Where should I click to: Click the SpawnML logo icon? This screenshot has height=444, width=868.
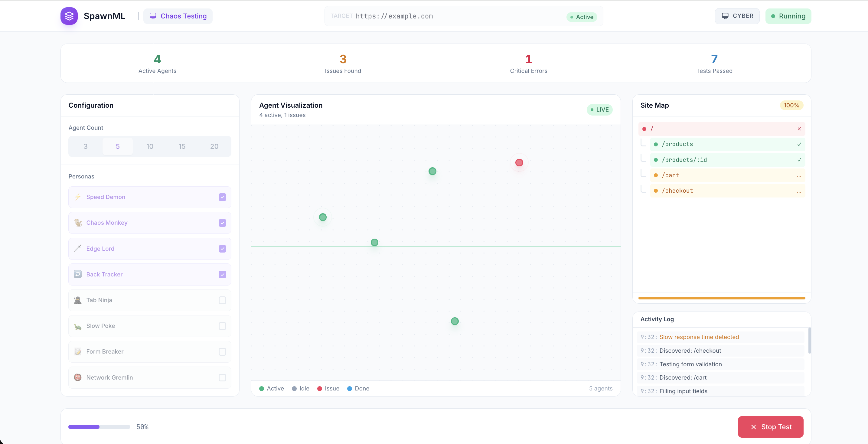[69, 16]
